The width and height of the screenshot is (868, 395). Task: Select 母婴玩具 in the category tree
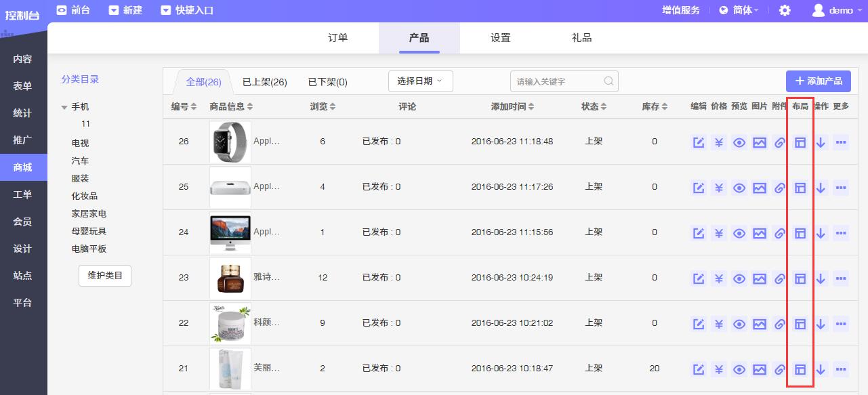point(89,231)
